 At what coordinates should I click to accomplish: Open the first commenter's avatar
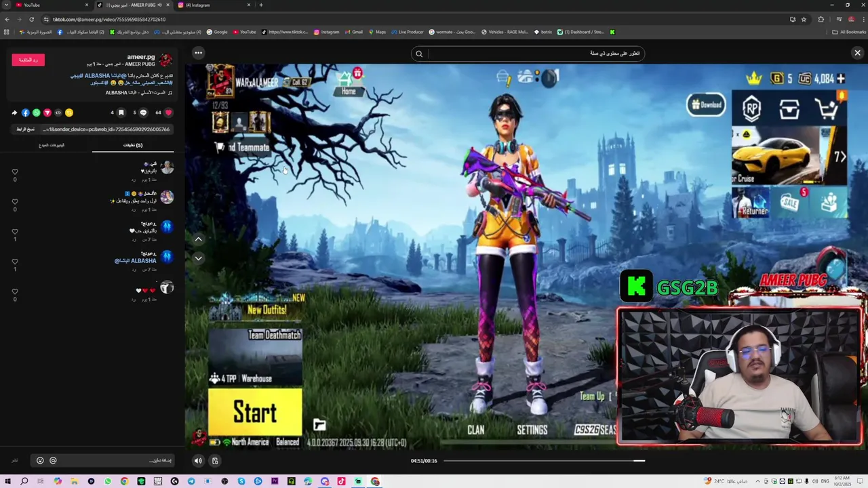point(167,167)
